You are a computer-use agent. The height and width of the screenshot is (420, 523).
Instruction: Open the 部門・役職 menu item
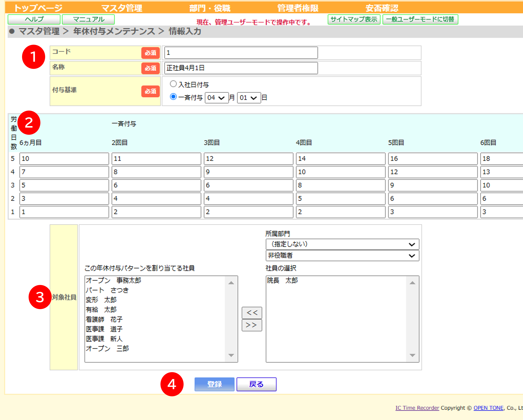tap(210, 8)
